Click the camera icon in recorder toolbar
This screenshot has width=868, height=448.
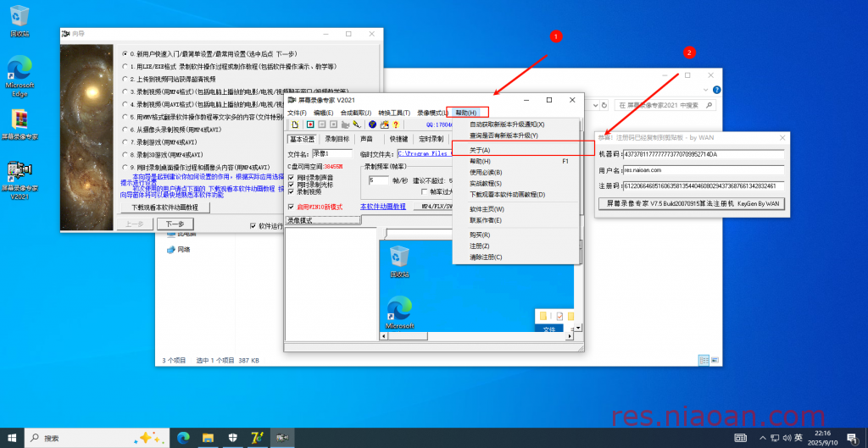tap(346, 124)
